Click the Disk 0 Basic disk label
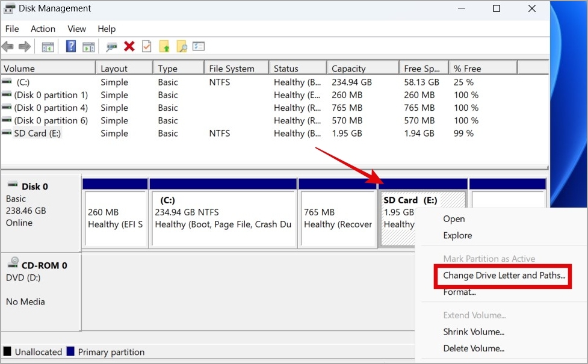588x364 pixels. [40, 212]
